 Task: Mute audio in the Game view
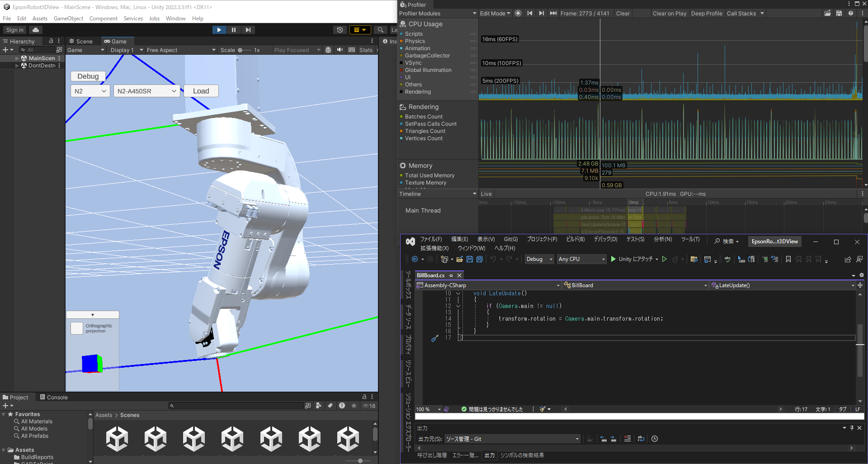tap(340, 50)
